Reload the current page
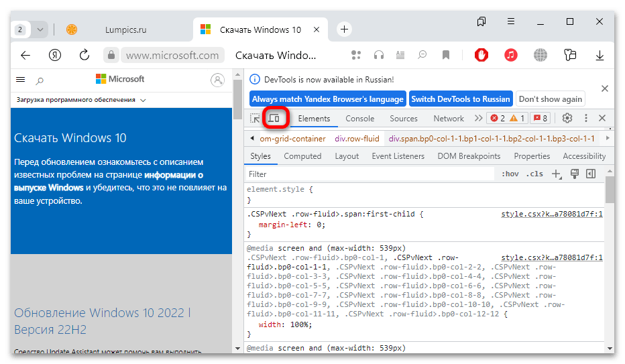This screenshot has height=364, width=625. point(84,55)
